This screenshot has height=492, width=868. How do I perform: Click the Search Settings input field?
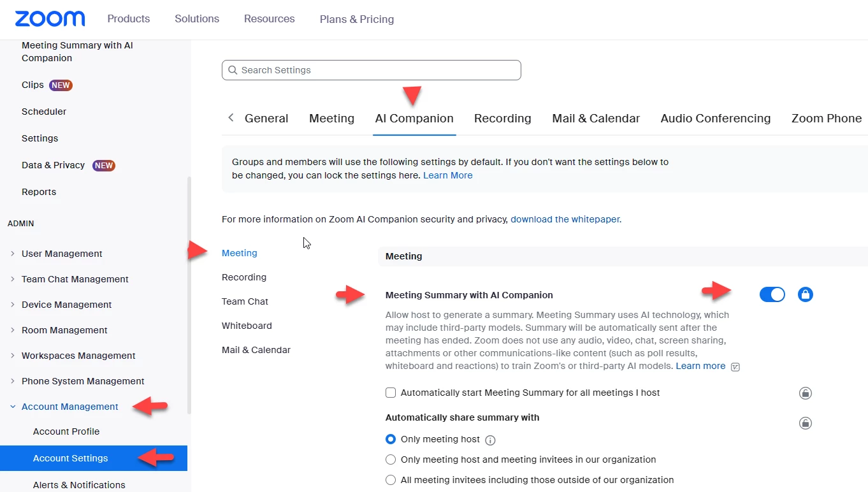pos(372,70)
